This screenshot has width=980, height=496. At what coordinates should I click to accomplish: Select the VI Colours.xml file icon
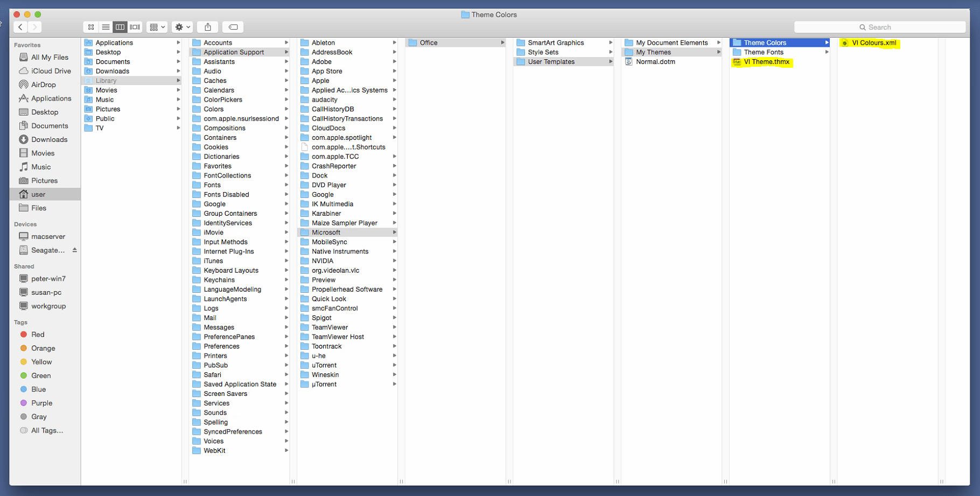(x=844, y=43)
